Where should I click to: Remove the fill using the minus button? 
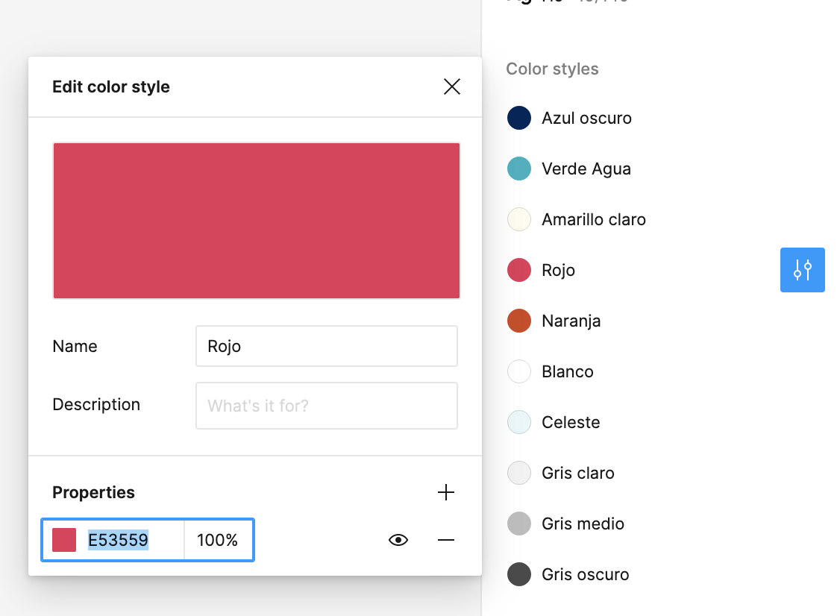click(x=446, y=539)
